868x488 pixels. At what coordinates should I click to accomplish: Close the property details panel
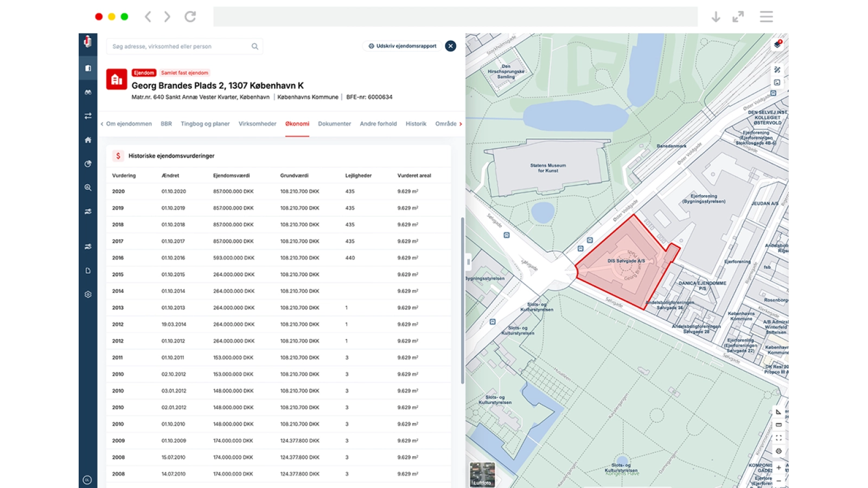coord(450,46)
